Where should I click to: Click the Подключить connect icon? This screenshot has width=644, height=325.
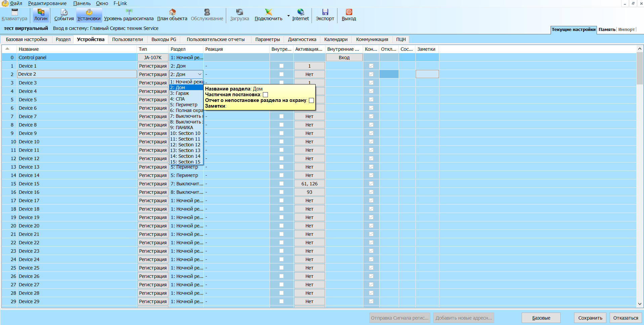[268, 12]
